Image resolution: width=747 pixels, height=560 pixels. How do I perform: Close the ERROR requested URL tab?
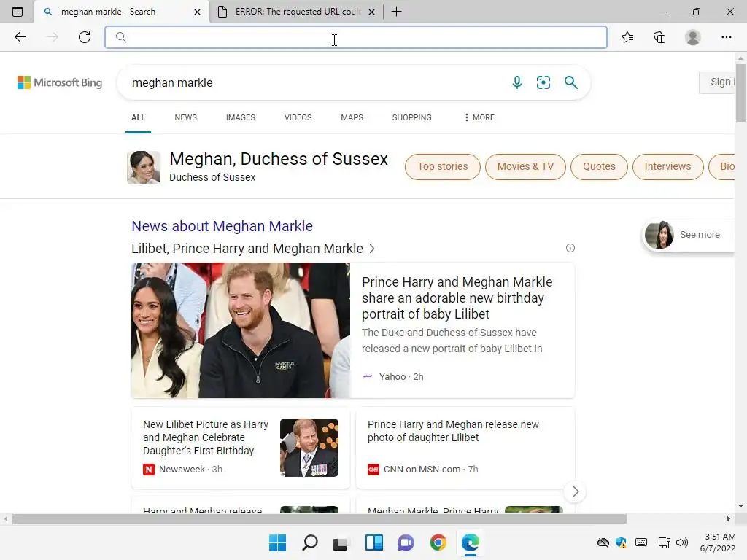pos(372,12)
